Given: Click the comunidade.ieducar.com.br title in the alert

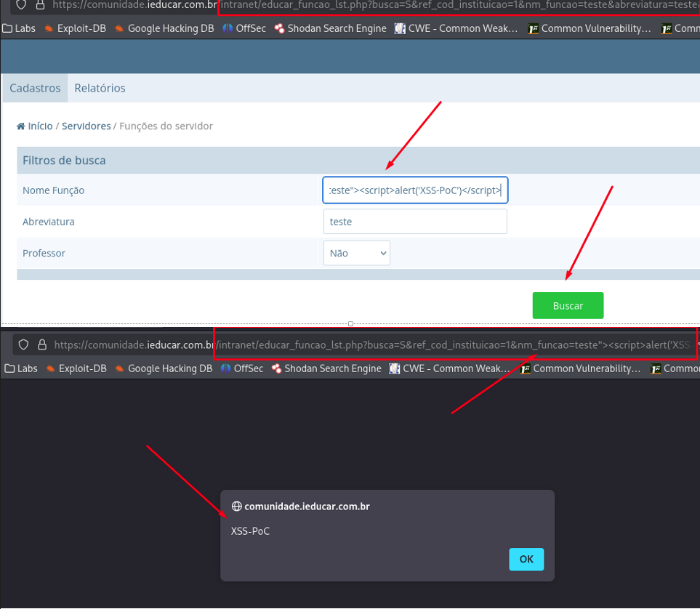Looking at the screenshot, I should [x=307, y=507].
